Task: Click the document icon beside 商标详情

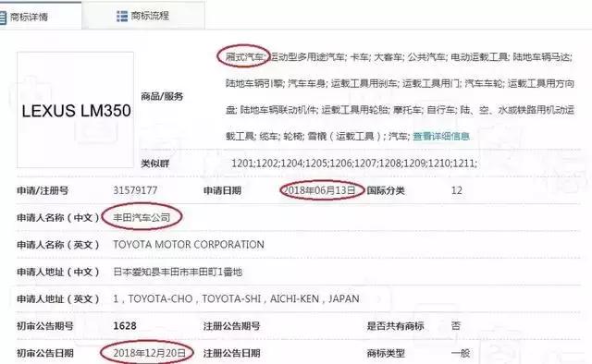Action: (x=3, y=18)
